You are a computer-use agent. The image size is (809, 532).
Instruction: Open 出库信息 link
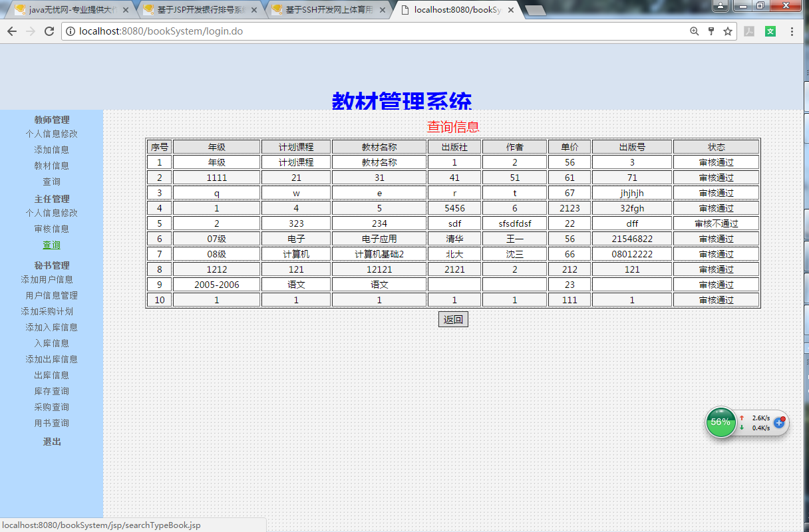point(52,375)
